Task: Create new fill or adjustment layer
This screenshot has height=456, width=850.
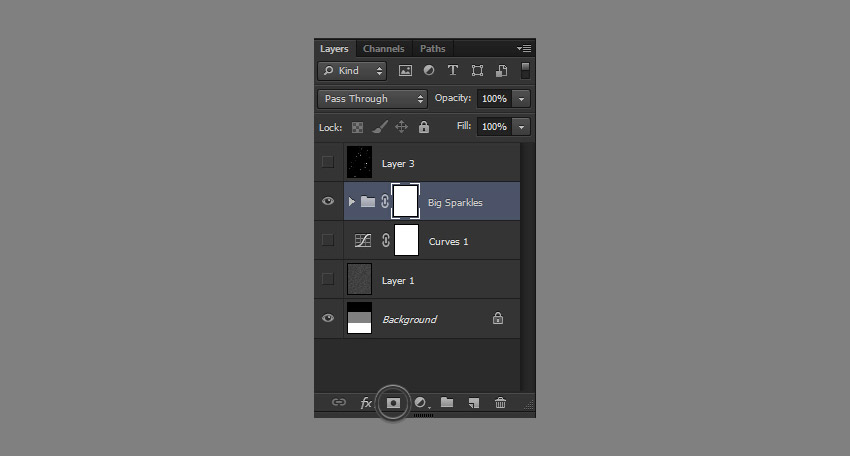Action: click(421, 403)
